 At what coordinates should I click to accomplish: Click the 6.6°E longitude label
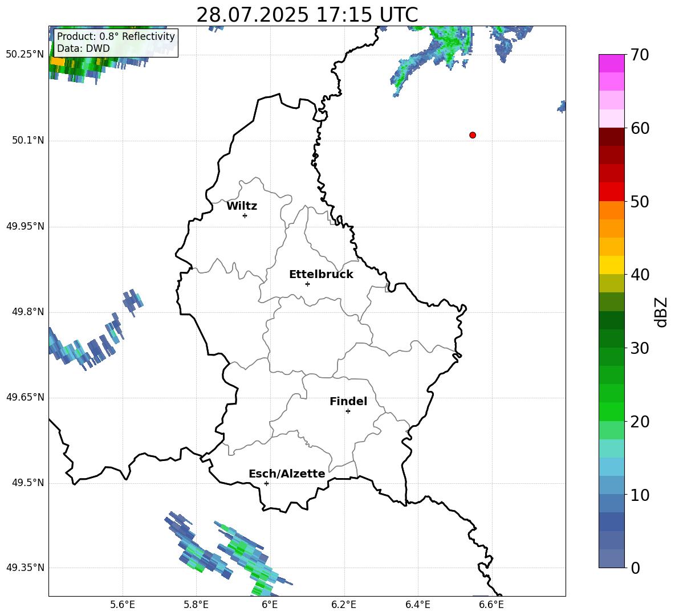click(x=491, y=605)
